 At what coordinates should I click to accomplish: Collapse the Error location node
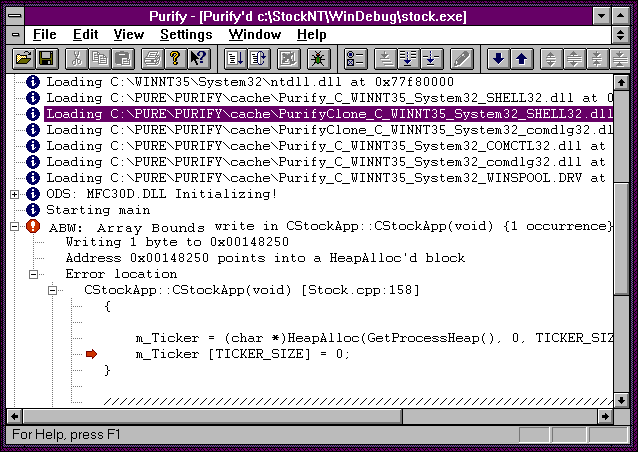pyautogui.click(x=33, y=275)
